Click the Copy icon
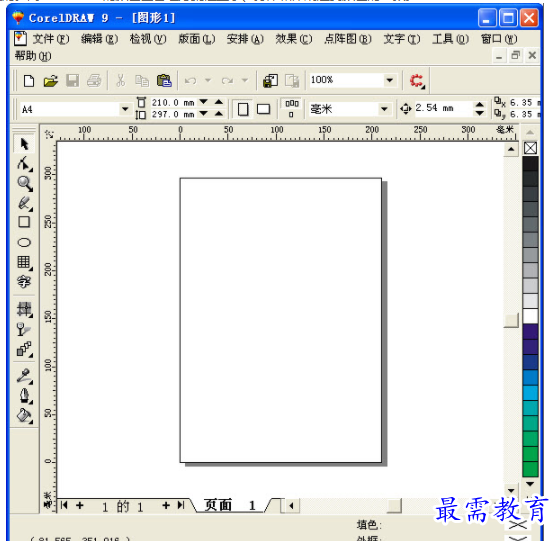Image resolution: width=557 pixels, height=541 pixels. (x=142, y=81)
